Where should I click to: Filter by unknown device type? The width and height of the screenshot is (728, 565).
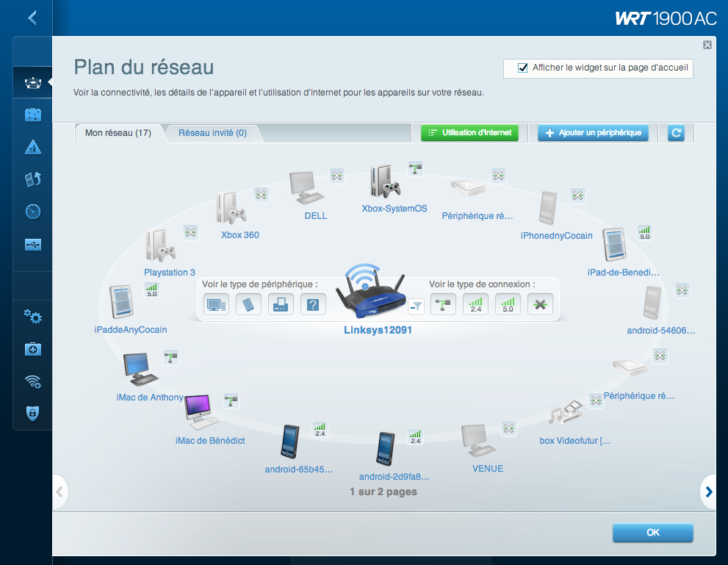coord(313,305)
